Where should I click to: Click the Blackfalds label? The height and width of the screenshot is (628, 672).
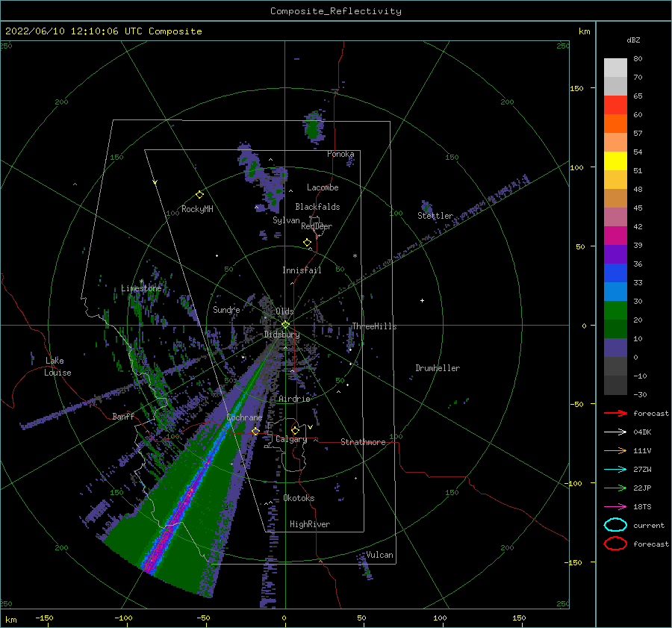coord(317,207)
